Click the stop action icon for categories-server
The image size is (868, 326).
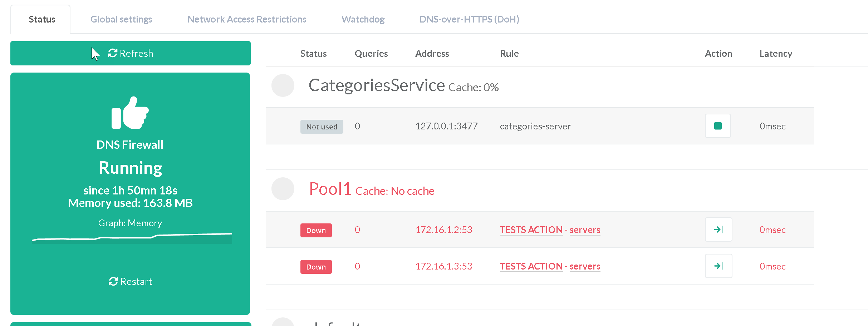tap(717, 126)
